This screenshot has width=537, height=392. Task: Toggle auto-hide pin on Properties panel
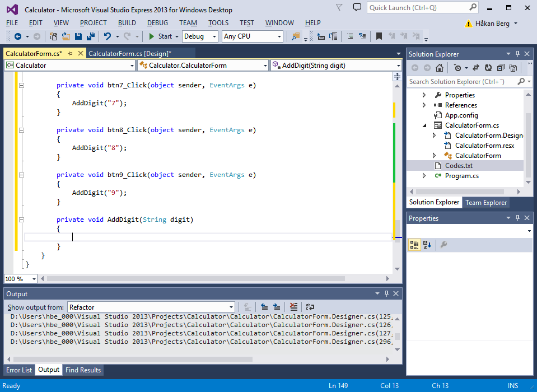517,218
